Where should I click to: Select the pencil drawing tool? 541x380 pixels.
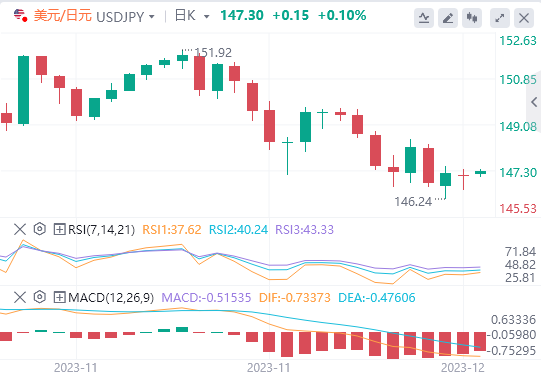448,18
